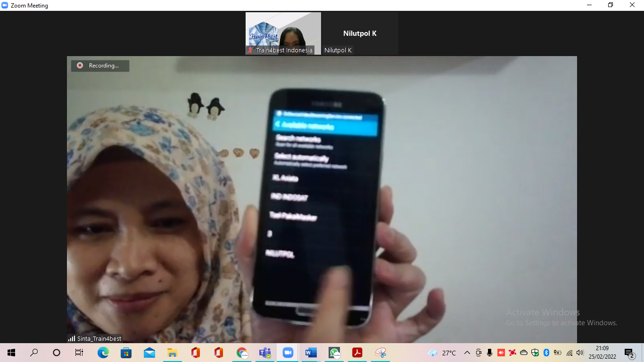Select the Nilutpol K participant tile
644x362 pixels.
[360, 33]
